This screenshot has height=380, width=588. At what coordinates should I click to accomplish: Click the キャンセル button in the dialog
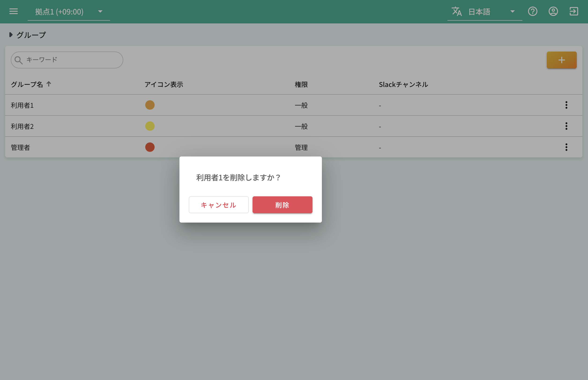218,205
